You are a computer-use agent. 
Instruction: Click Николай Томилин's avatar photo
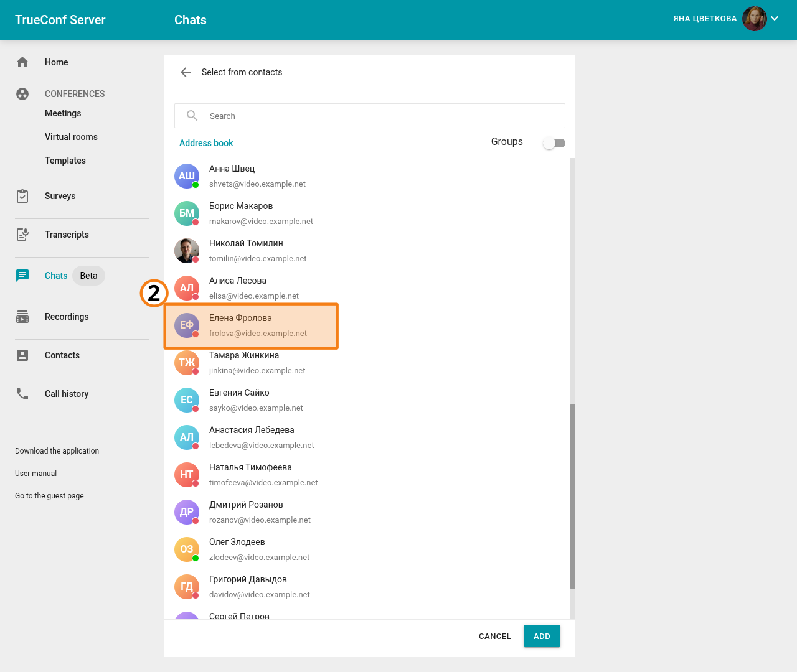tap(187, 251)
